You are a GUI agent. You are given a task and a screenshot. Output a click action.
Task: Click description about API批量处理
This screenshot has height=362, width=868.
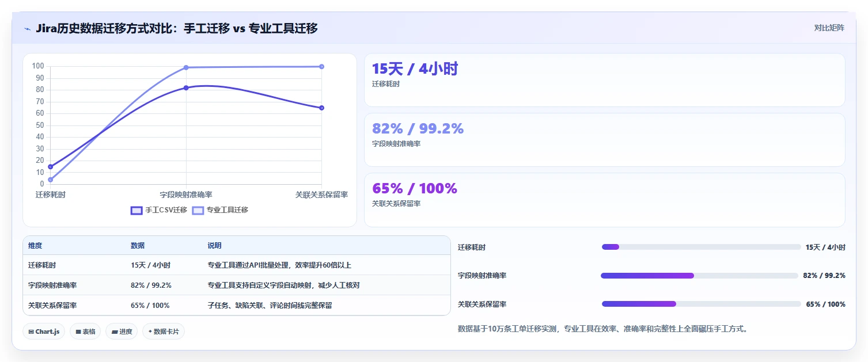(x=279, y=265)
